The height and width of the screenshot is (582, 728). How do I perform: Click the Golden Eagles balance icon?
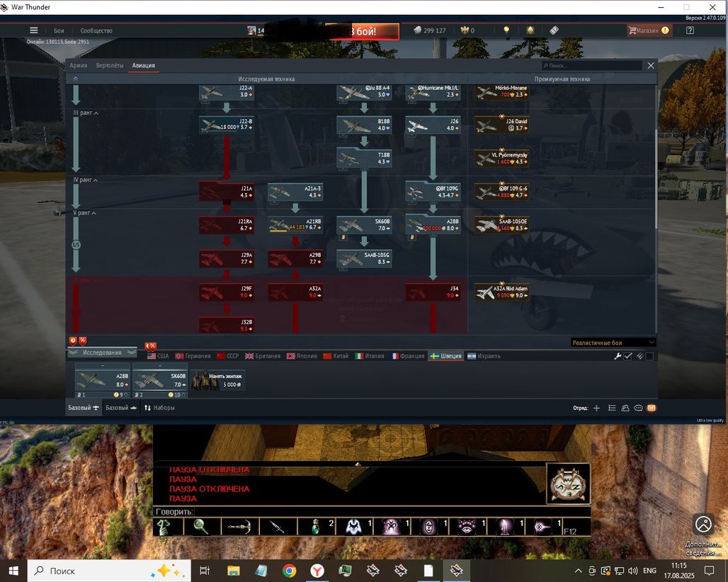point(465,30)
